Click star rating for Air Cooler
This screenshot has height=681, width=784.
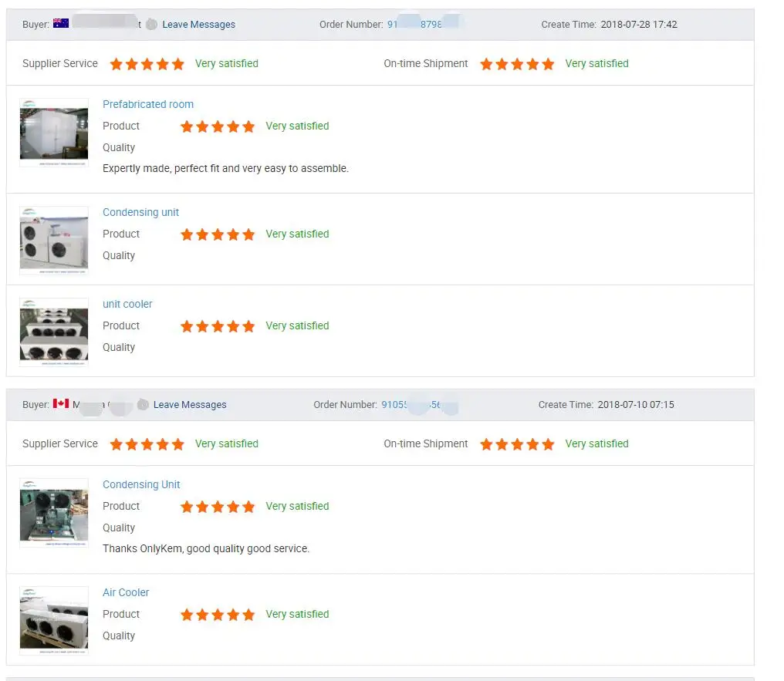point(218,615)
